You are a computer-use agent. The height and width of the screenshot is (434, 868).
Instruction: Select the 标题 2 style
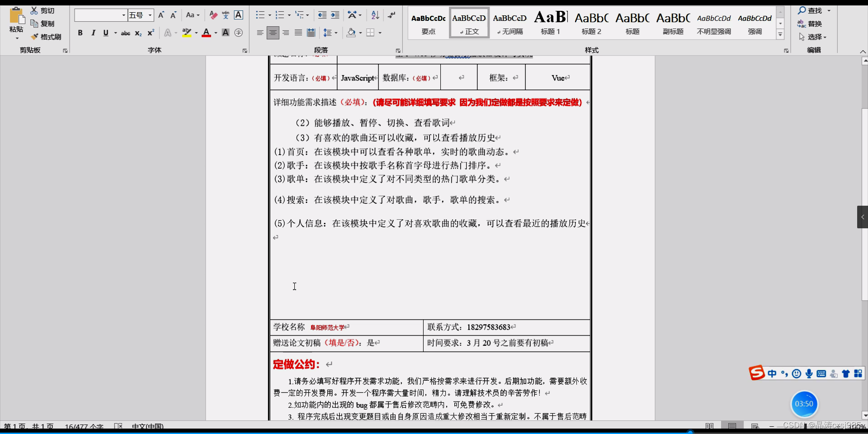591,23
